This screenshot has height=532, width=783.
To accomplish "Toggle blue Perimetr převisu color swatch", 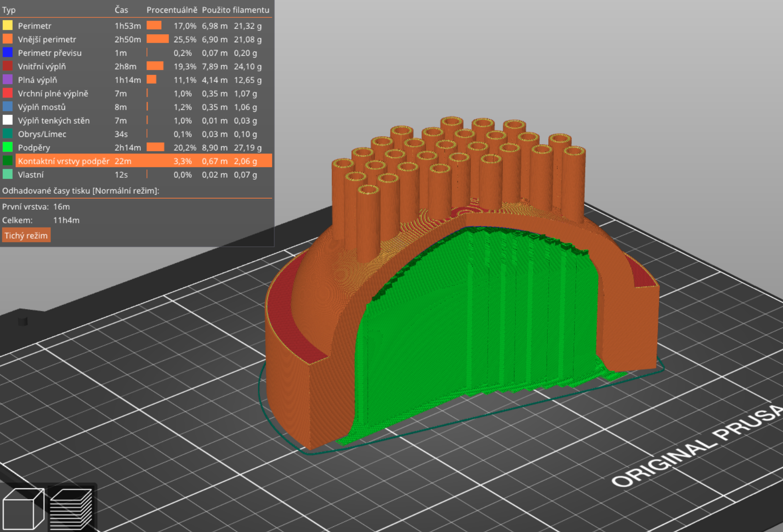I will [x=8, y=53].
